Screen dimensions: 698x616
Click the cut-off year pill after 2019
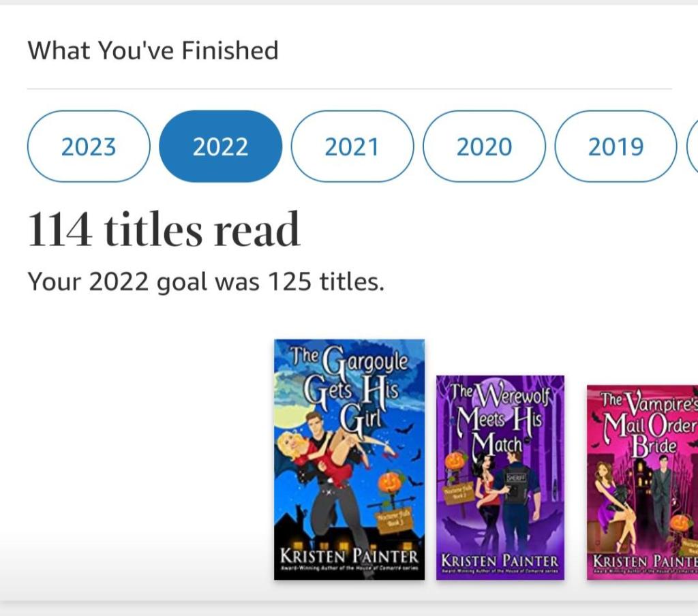[x=693, y=147]
